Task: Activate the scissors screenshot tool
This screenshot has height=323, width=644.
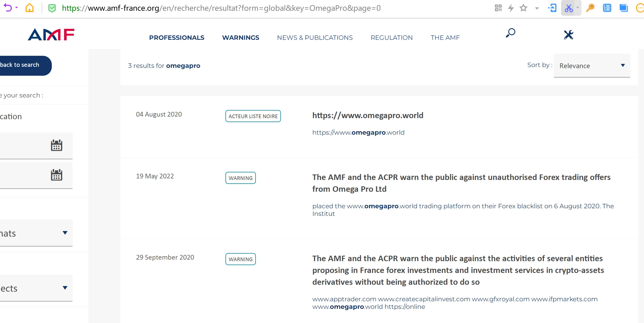Action: pyautogui.click(x=569, y=8)
